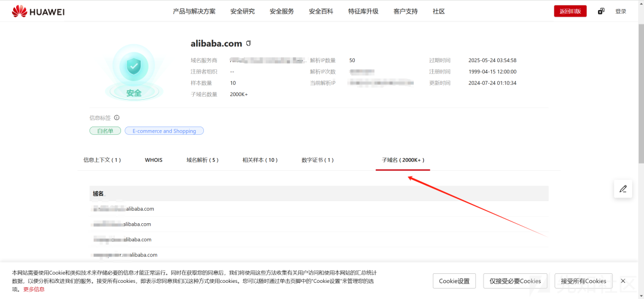Click the alibaba.com page title
The image size is (644, 299).
click(x=216, y=43)
